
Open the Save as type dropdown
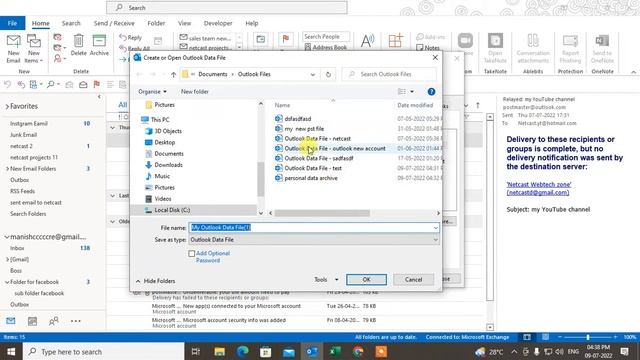[x=436, y=240]
